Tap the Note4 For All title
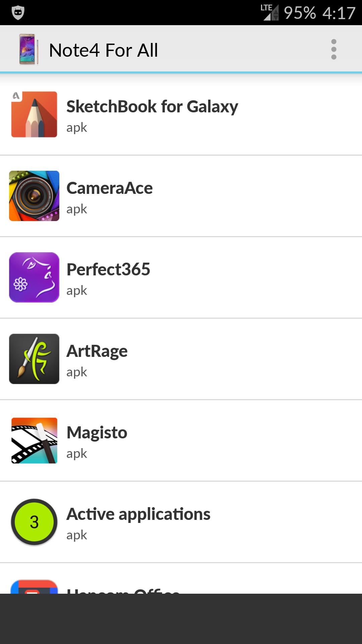Viewport: 362px width, 644px height. 103,50
